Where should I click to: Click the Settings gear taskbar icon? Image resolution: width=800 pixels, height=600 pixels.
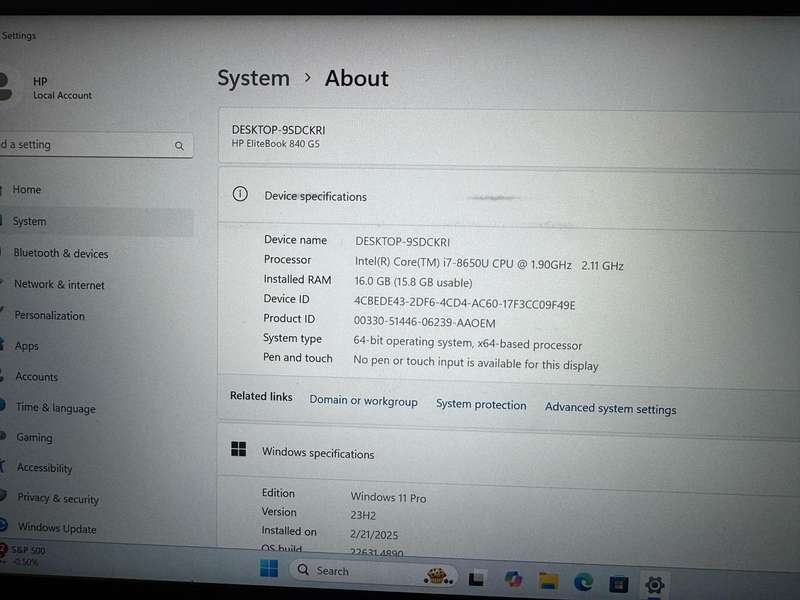point(654,585)
